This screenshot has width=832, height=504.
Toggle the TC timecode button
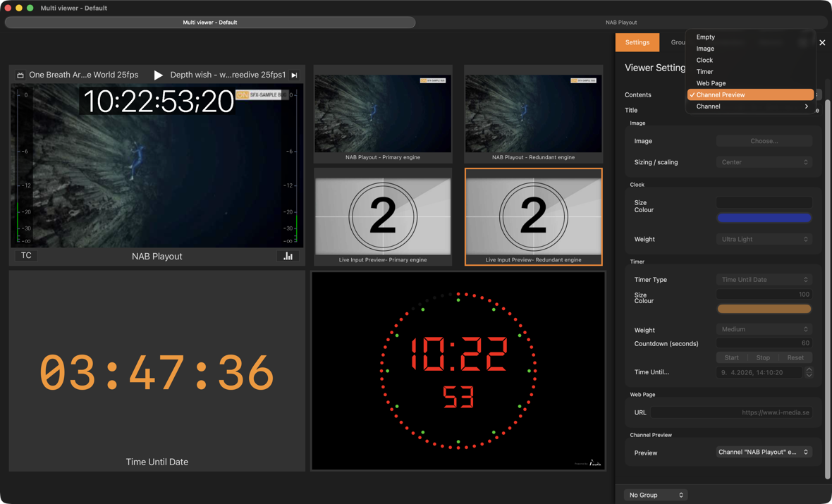[x=26, y=255]
